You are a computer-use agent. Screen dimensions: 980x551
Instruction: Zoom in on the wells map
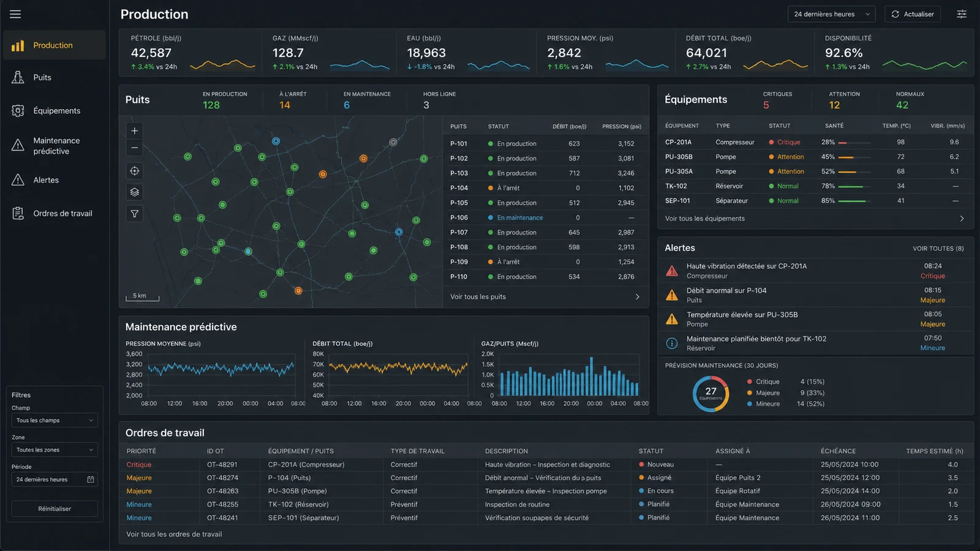click(x=135, y=130)
